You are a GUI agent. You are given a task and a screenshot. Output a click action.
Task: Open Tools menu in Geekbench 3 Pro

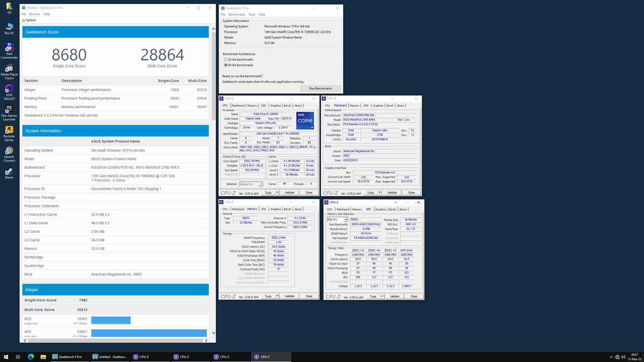(252, 15)
